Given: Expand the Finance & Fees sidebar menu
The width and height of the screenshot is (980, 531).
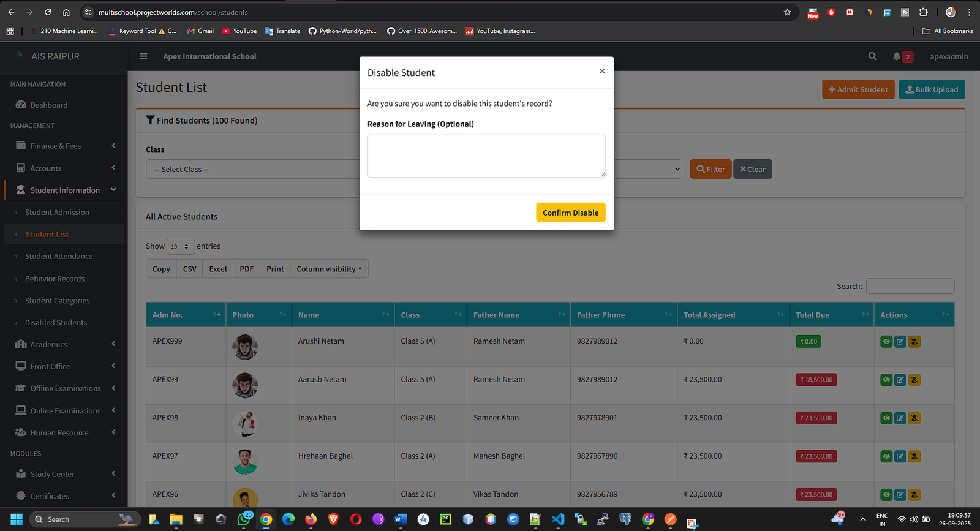Looking at the screenshot, I should [65, 146].
